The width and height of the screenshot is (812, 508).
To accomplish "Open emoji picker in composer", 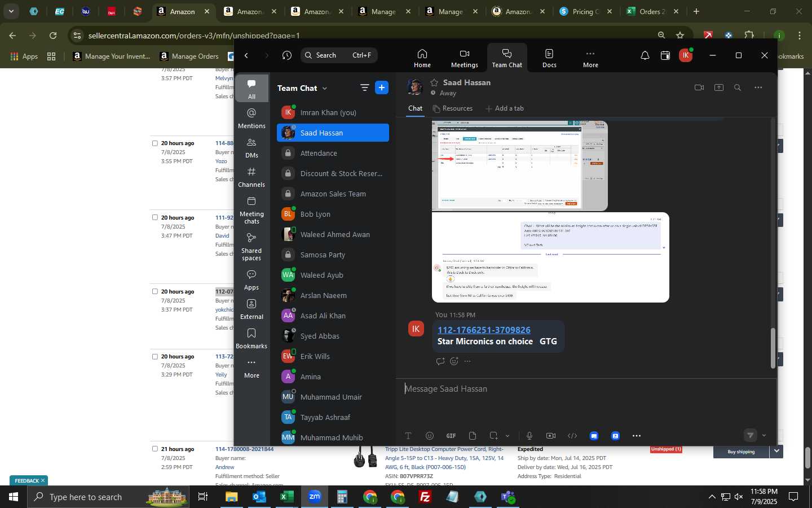I will point(430,436).
